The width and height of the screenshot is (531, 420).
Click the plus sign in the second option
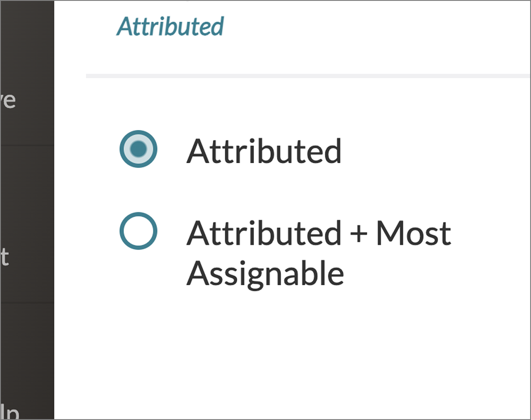pos(359,234)
